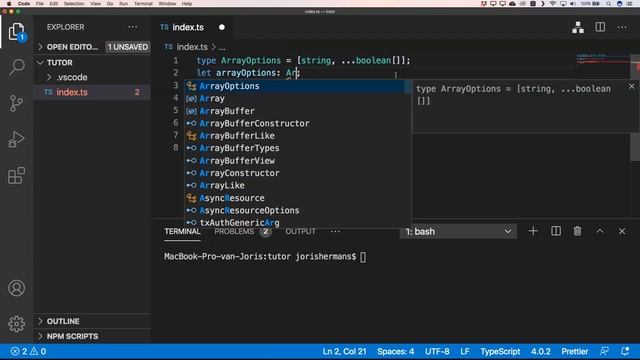Click the breadcrumb ellipsis symbol
The image size is (640, 360).
(x=222, y=47)
